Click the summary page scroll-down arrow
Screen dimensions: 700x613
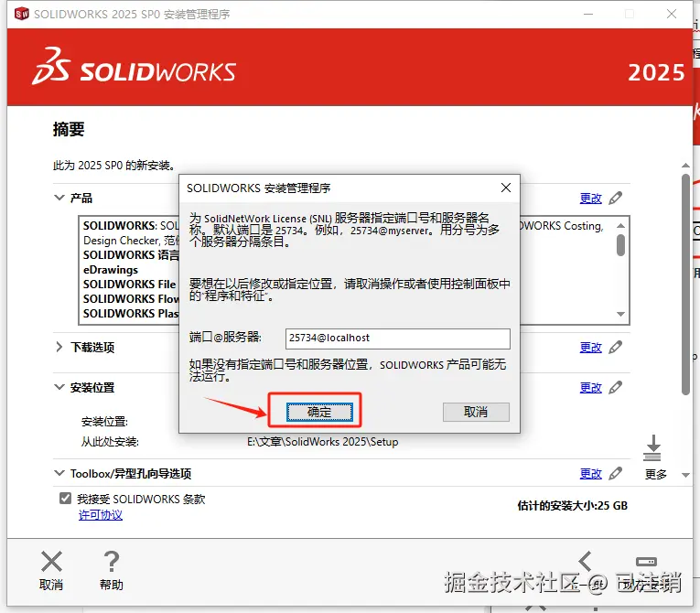coord(685,475)
